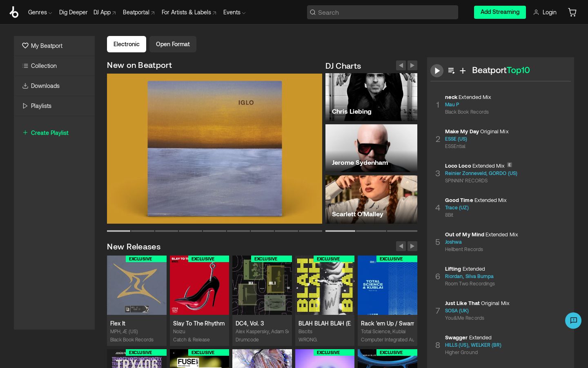Screen dimensions: 588x368
Task: Click the Login user icon
Action: click(x=536, y=12)
